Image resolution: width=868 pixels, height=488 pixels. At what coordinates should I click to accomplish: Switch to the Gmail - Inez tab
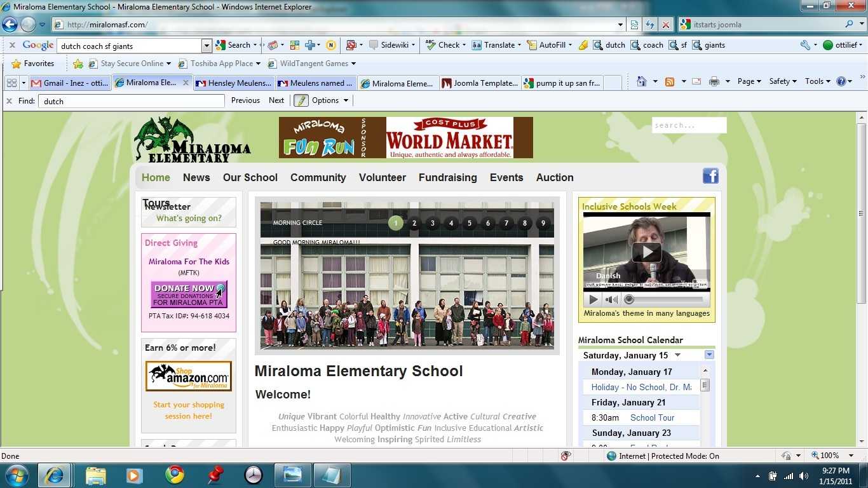click(x=70, y=83)
